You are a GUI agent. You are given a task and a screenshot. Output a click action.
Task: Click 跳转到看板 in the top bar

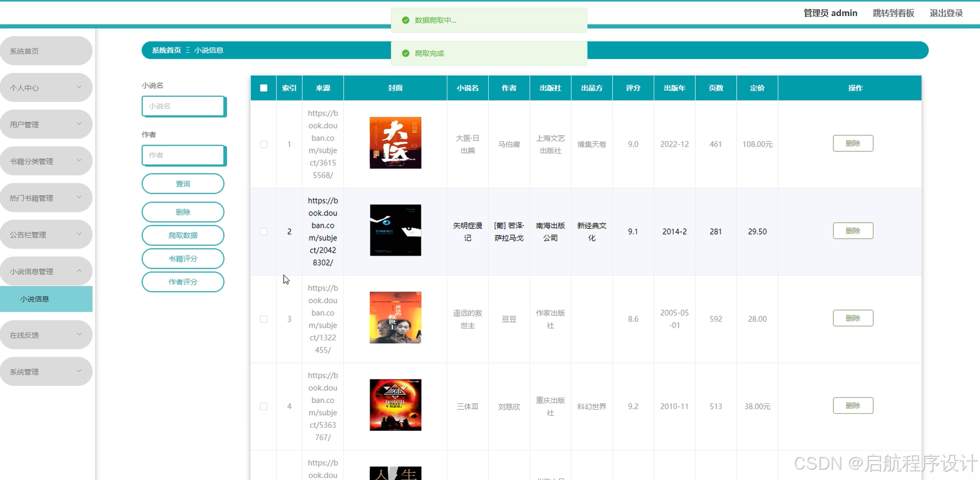(x=894, y=13)
